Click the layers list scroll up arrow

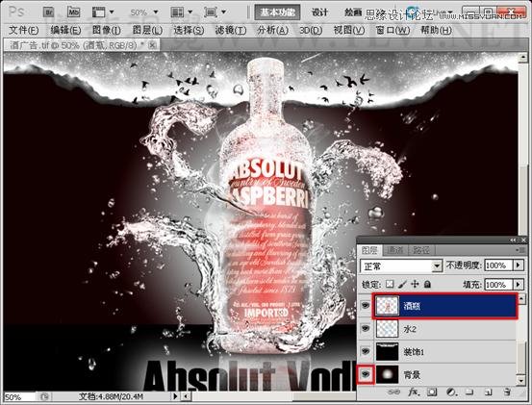click(x=521, y=298)
